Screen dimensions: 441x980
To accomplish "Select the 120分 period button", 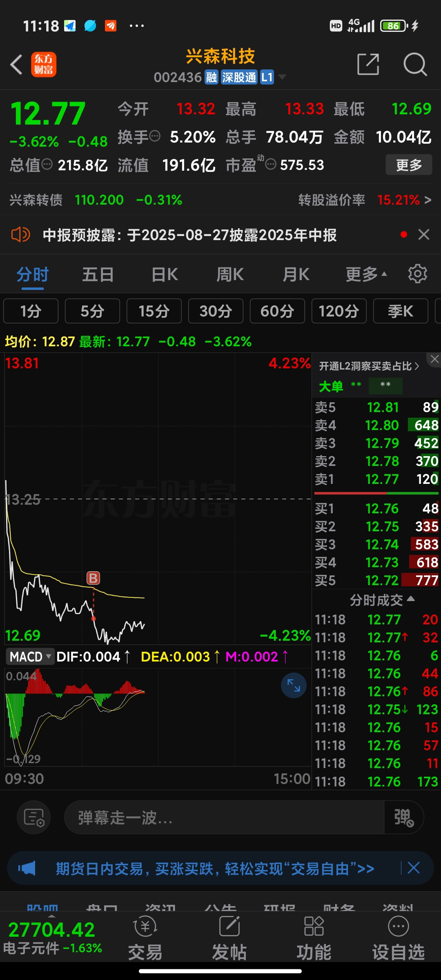I will point(339,311).
